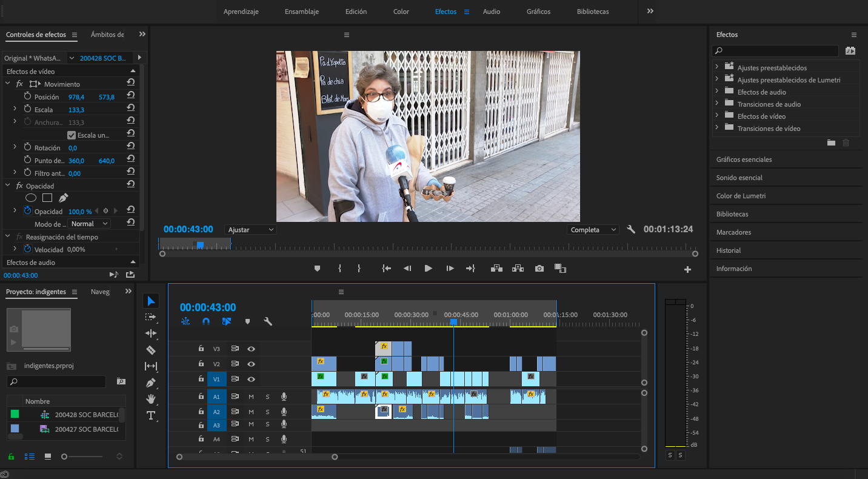868x479 pixels.
Task: Mute audio track A1
Action: [251, 396]
